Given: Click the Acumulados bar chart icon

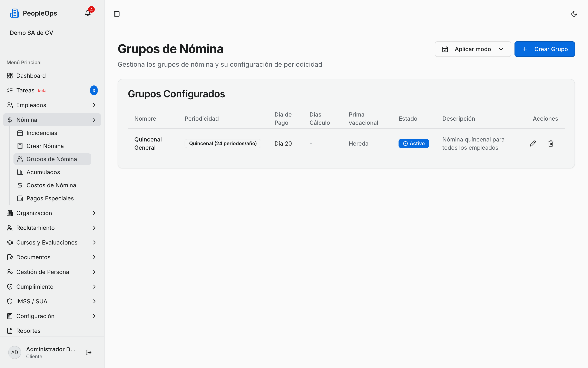Looking at the screenshot, I should point(20,172).
